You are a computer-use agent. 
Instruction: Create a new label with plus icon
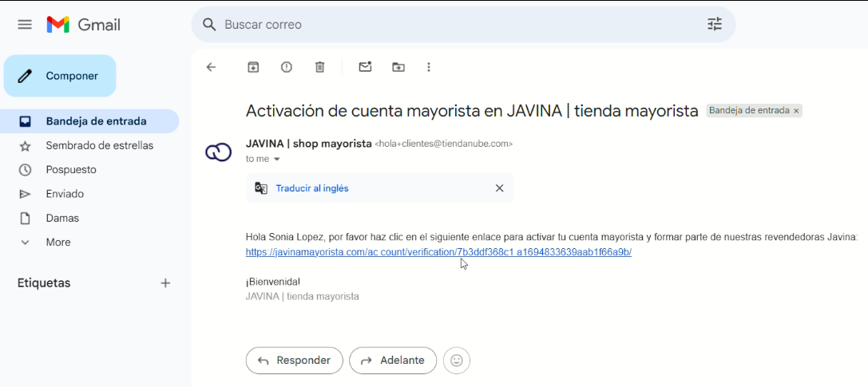pyautogui.click(x=165, y=283)
